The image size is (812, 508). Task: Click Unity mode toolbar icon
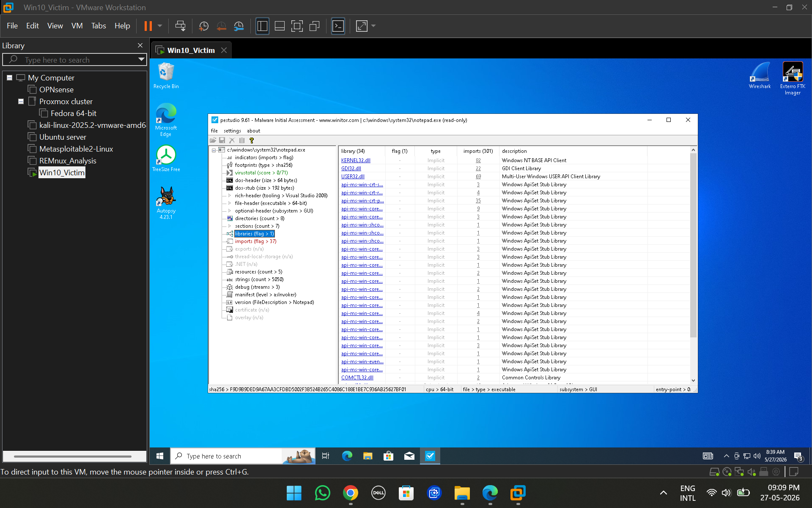(x=314, y=26)
